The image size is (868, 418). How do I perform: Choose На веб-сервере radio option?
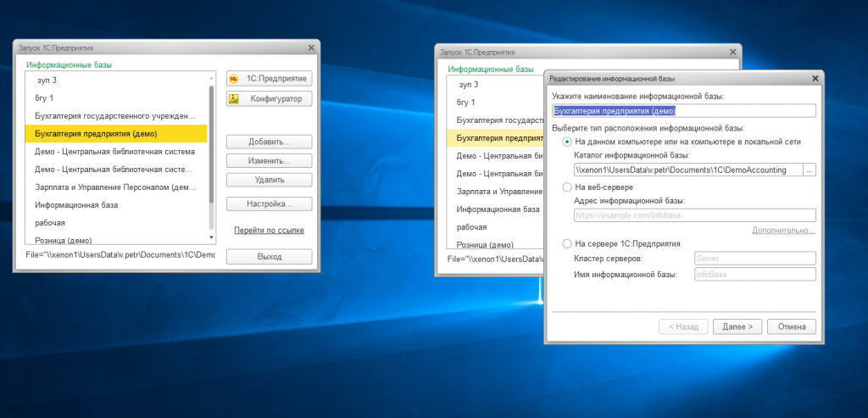pyautogui.click(x=567, y=187)
